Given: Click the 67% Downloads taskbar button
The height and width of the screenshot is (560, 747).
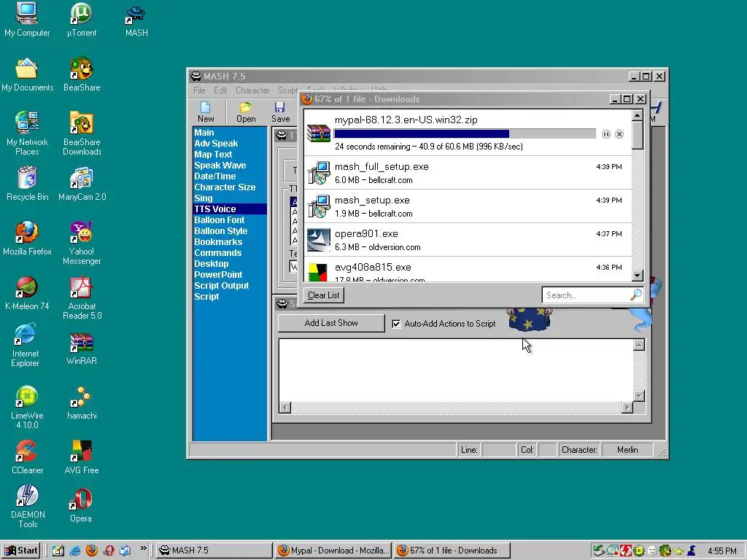Looking at the screenshot, I should [452, 551].
